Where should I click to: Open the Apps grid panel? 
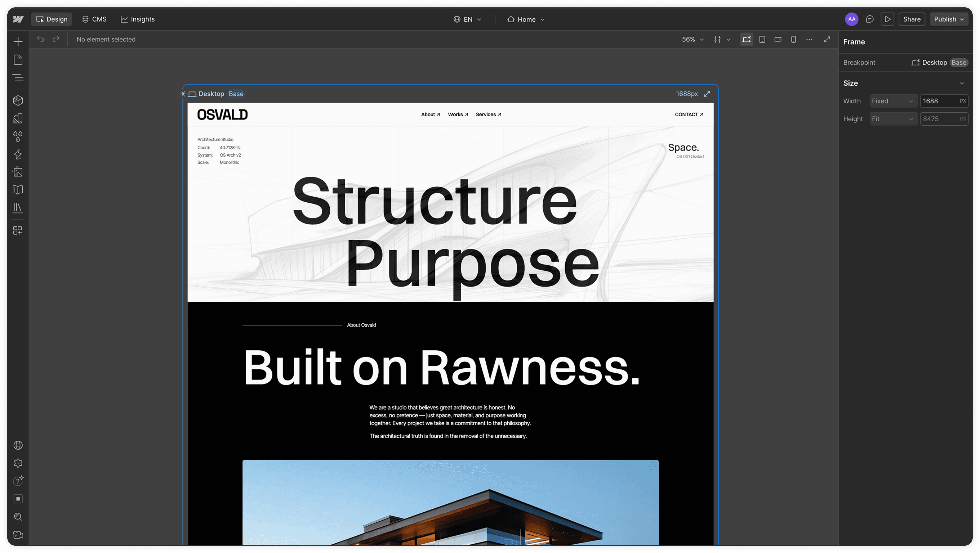point(18,230)
